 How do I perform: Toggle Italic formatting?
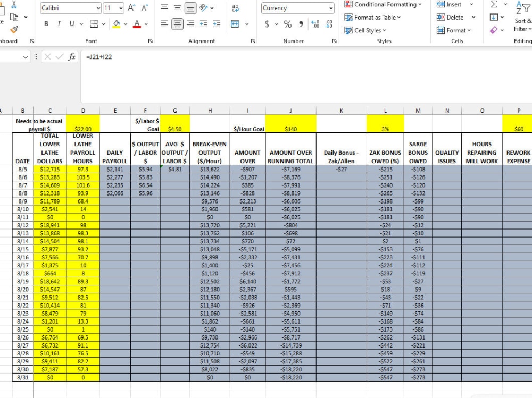(59, 24)
